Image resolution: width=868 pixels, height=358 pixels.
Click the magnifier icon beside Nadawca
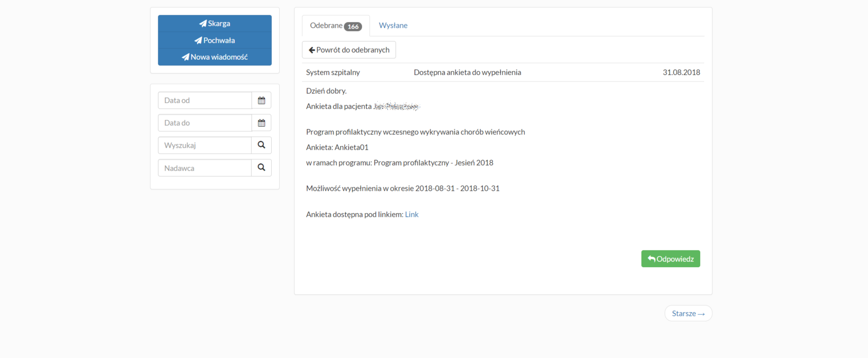261,168
